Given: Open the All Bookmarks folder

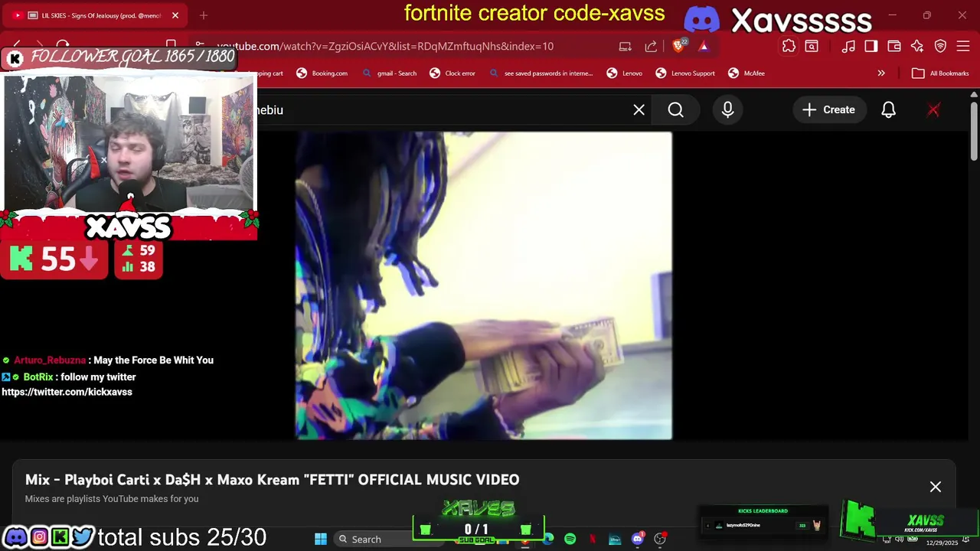Looking at the screenshot, I should [x=940, y=73].
